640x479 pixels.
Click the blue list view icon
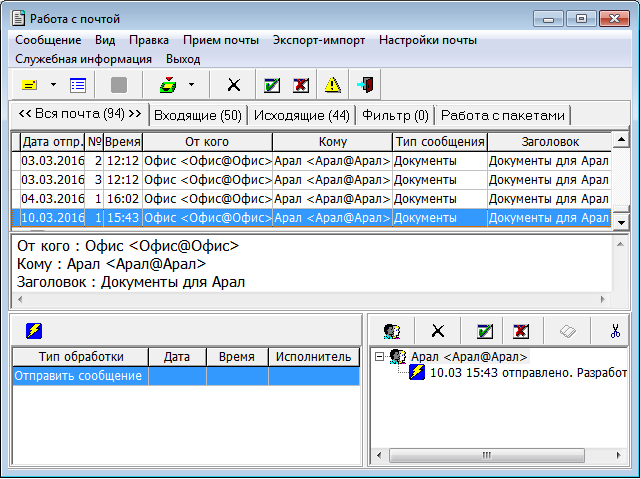[77, 85]
